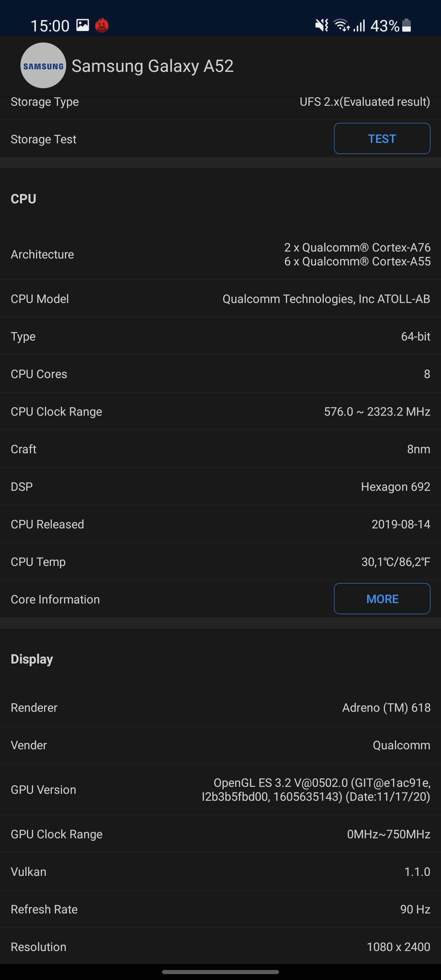This screenshot has height=980, width=441.
Task: Tap the home gesture navigation bar
Action: click(x=220, y=972)
